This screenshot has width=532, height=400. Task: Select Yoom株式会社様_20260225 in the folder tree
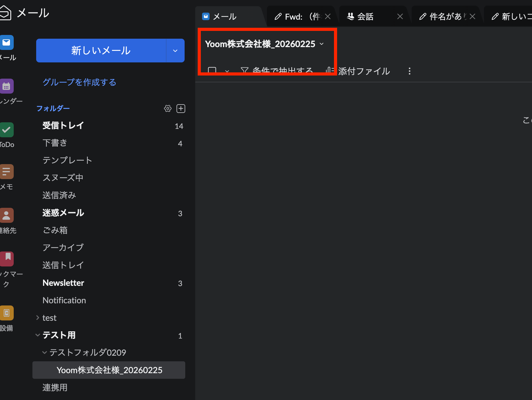(109, 370)
